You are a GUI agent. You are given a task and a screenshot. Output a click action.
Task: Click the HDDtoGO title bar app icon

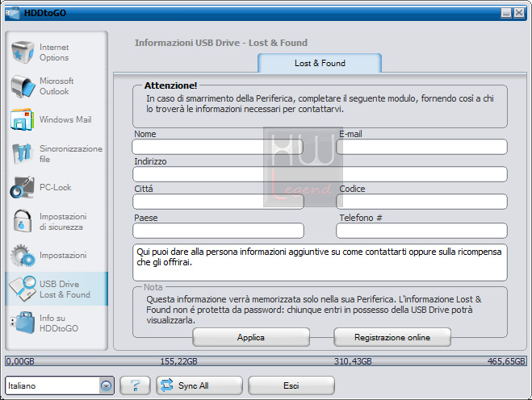[13, 13]
